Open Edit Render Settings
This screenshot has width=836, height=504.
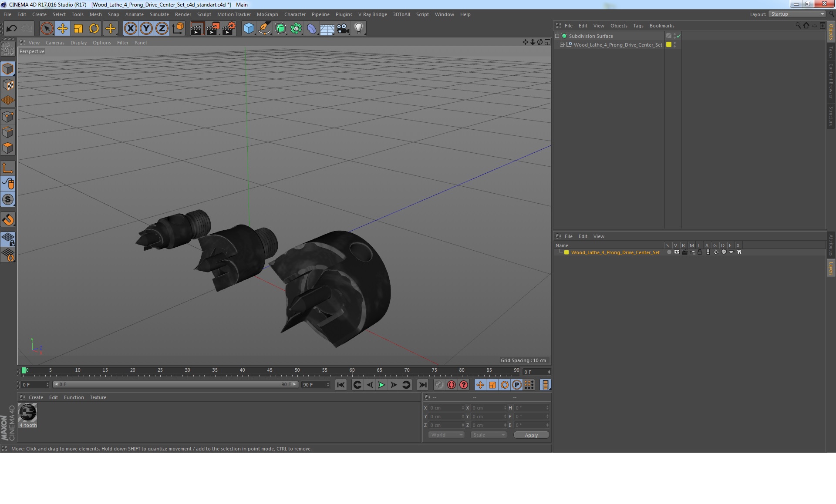click(229, 29)
